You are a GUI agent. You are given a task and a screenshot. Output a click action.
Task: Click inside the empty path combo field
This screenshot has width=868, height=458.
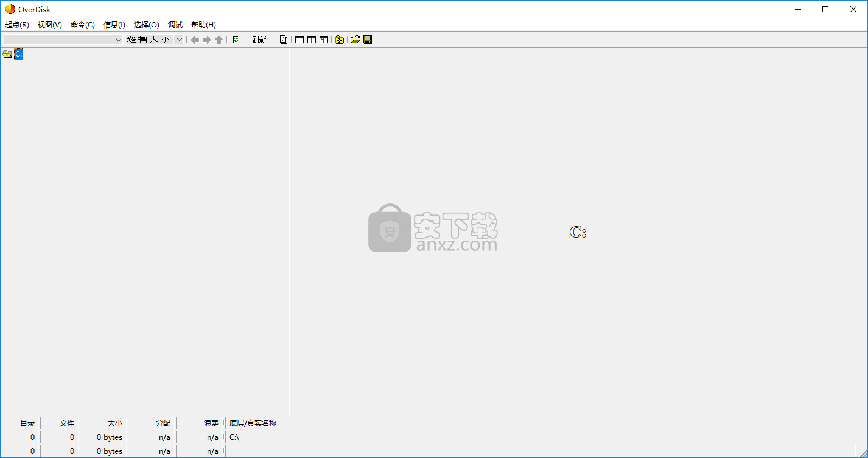[x=58, y=40]
